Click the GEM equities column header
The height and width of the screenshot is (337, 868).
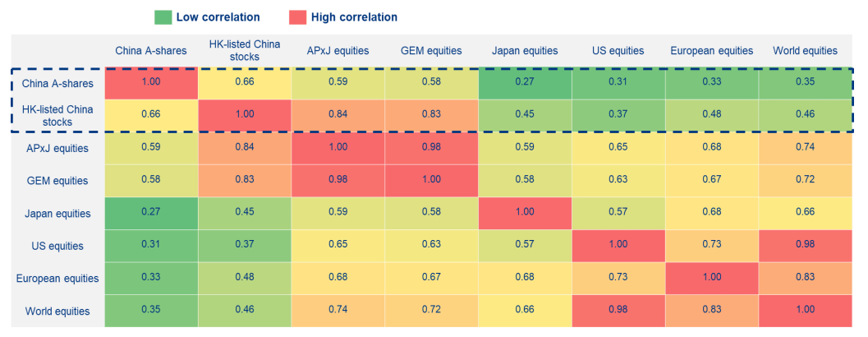[432, 51]
